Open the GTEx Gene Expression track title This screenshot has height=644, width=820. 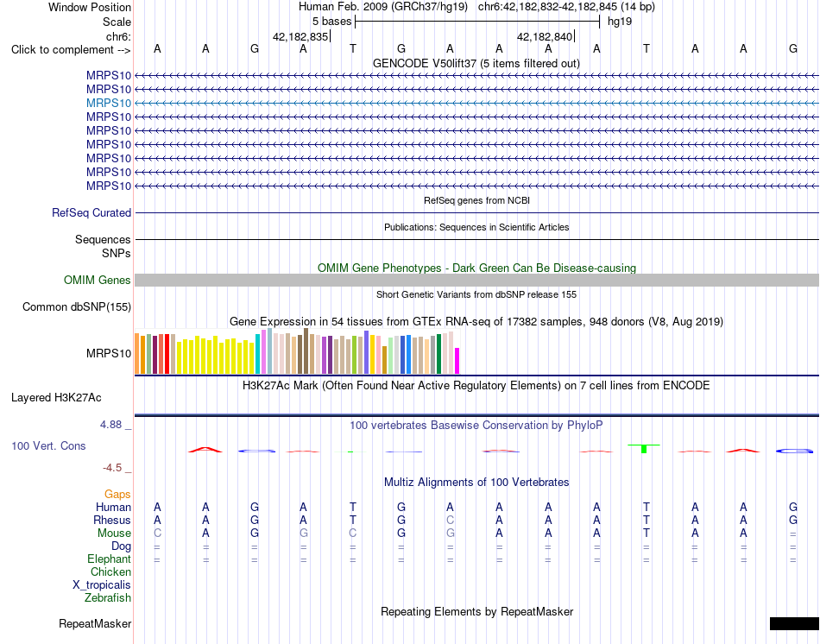[476, 322]
